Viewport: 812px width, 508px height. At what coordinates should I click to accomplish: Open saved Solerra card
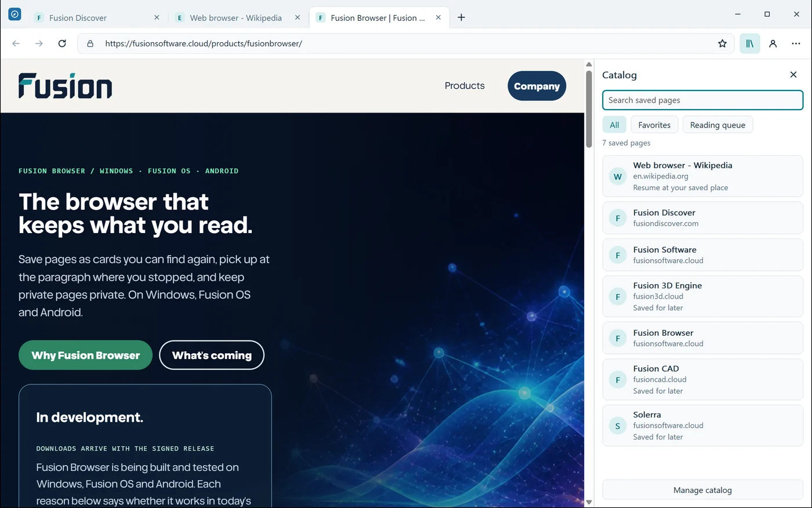click(702, 426)
